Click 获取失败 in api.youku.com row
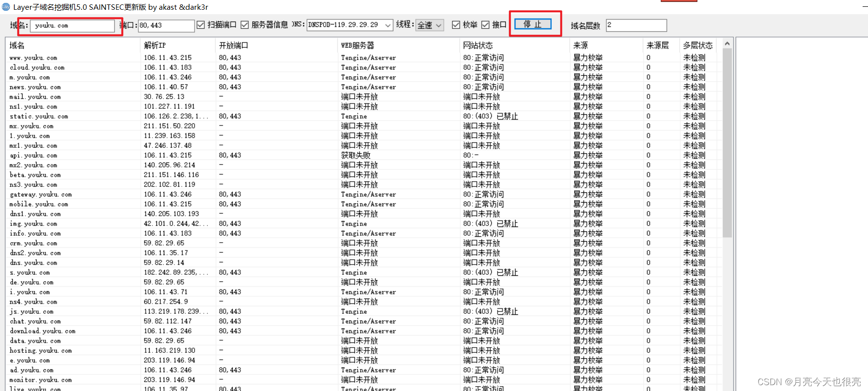 click(x=356, y=155)
